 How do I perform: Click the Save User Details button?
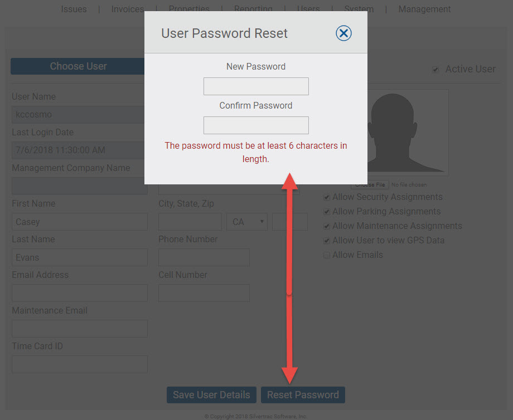[x=211, y=395]
